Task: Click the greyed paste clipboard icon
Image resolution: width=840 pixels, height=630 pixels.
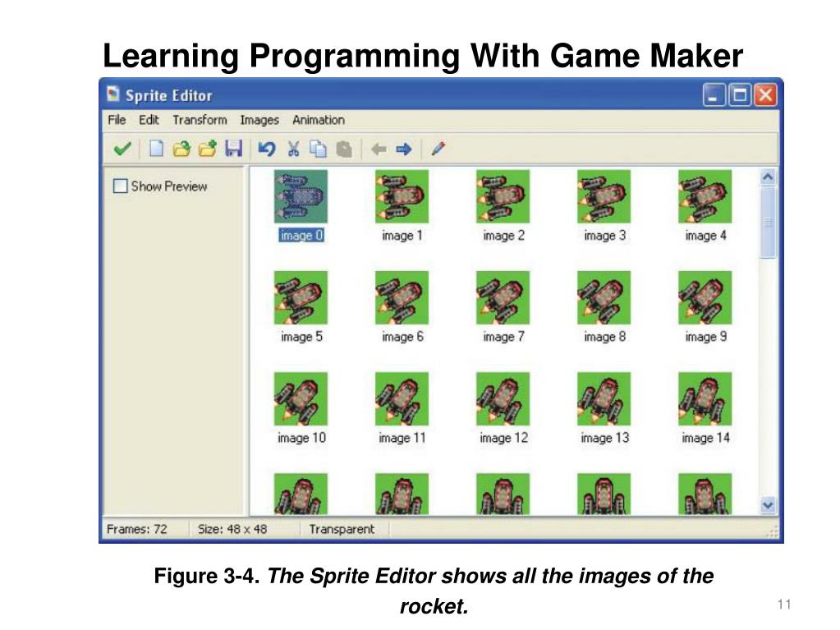Action: pyautogui.click(x=344, y=149)
